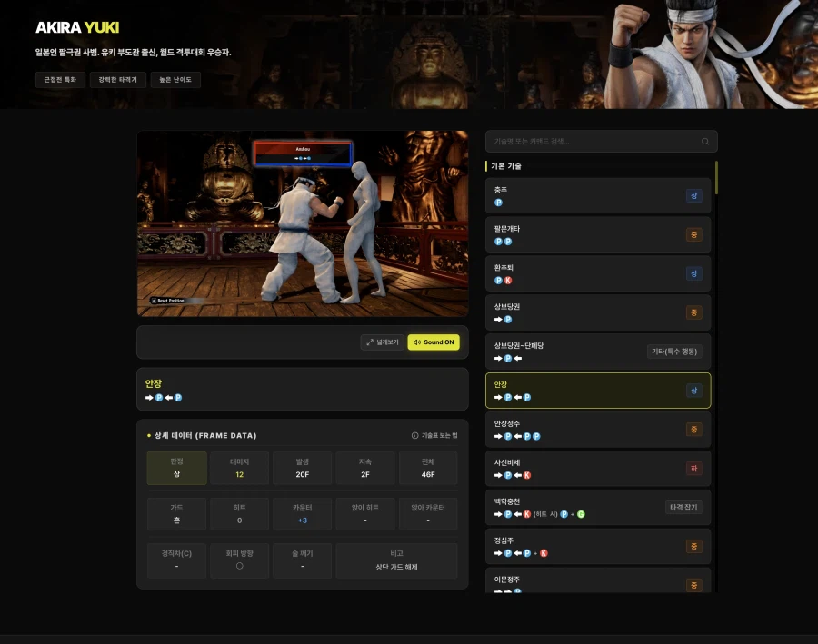Image resolution: width=818 pixels, height=644 pixels.
Task: Click the 타격 잡기 badge on 백학충천
Action: point(683,508)
